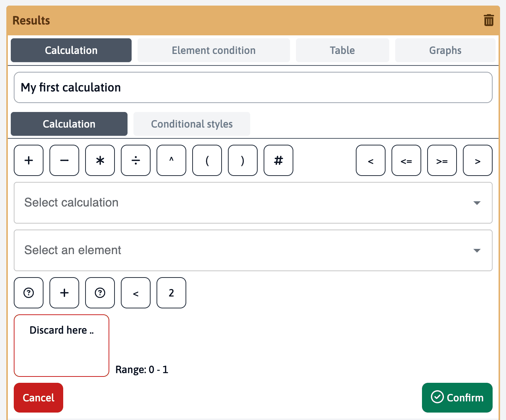Insert the caret exponent operator
506x420 pixels.
tap(171, 160)
